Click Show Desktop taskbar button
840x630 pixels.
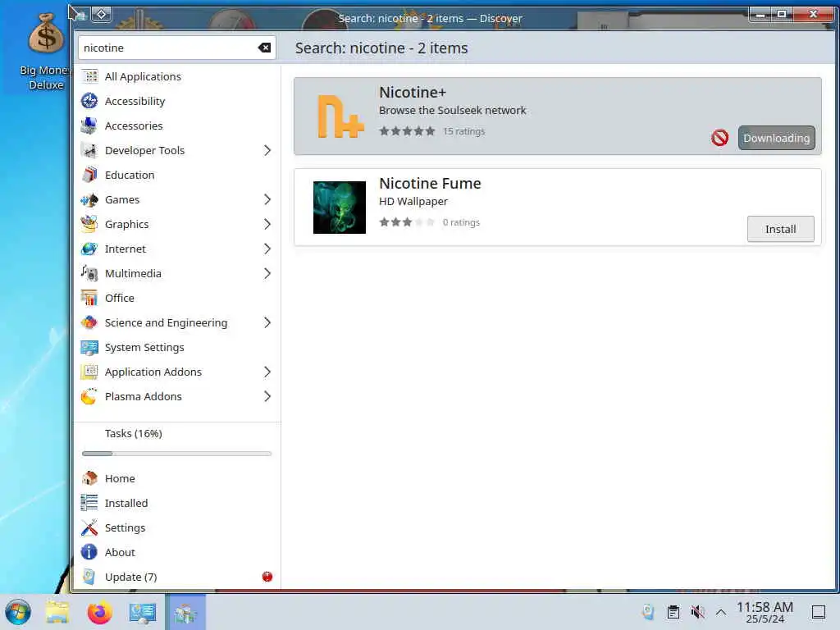coord(819,612)
